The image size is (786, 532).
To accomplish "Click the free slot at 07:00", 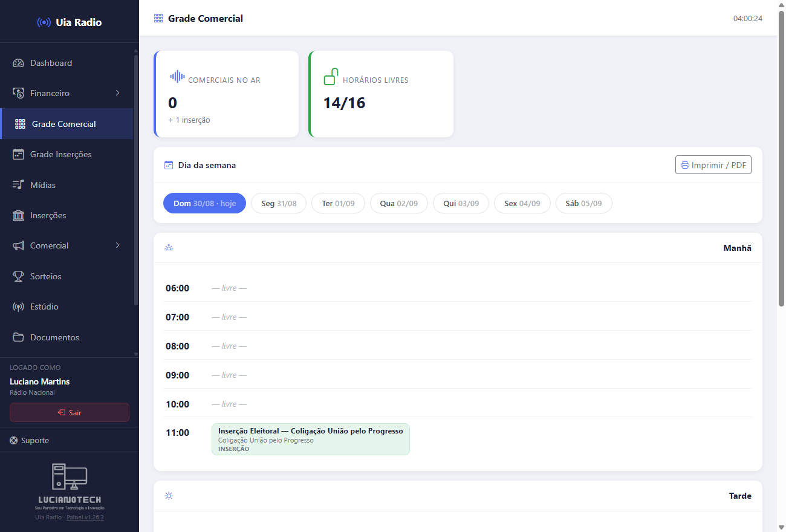I will click(x=229, y=317).
